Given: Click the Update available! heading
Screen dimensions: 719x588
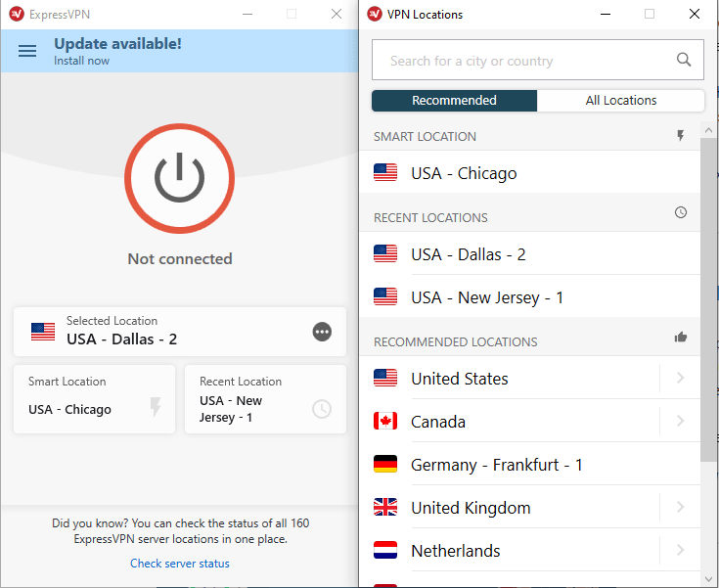Looking at the screenshot, I should tap(117, 44).
